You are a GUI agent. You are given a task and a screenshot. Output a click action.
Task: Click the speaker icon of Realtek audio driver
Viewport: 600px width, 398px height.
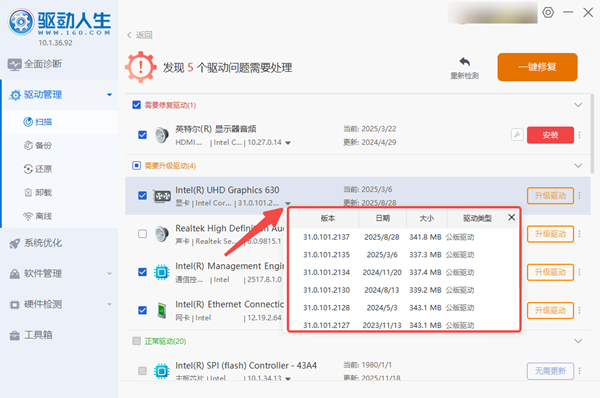(x=161, y=234)
